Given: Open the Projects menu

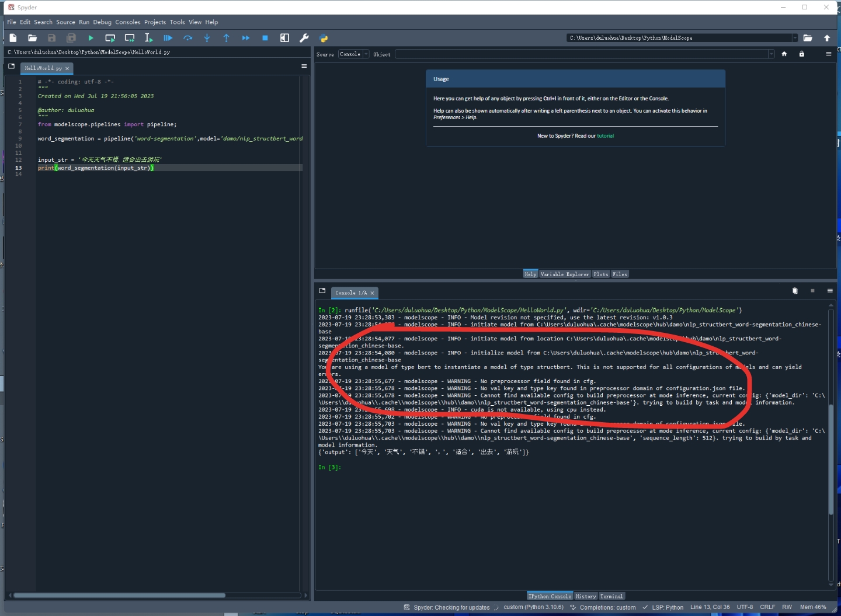Looking at the screenshot, I should point(155,22).
